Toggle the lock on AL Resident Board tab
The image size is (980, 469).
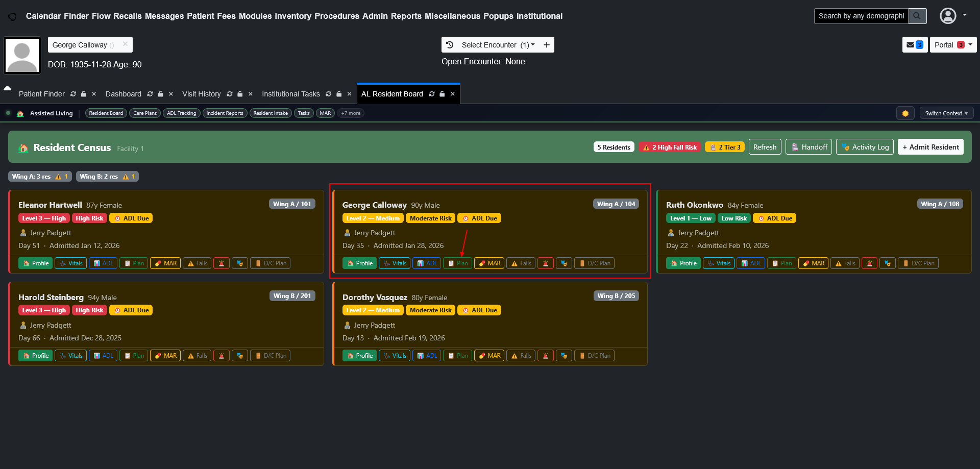443,94
